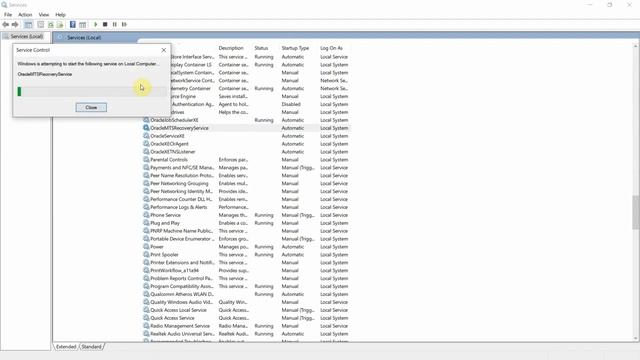The height and width of the screenshot is (360, 640).
Task: Click the Back arrow in the toolbar
Action: point(6,24)
